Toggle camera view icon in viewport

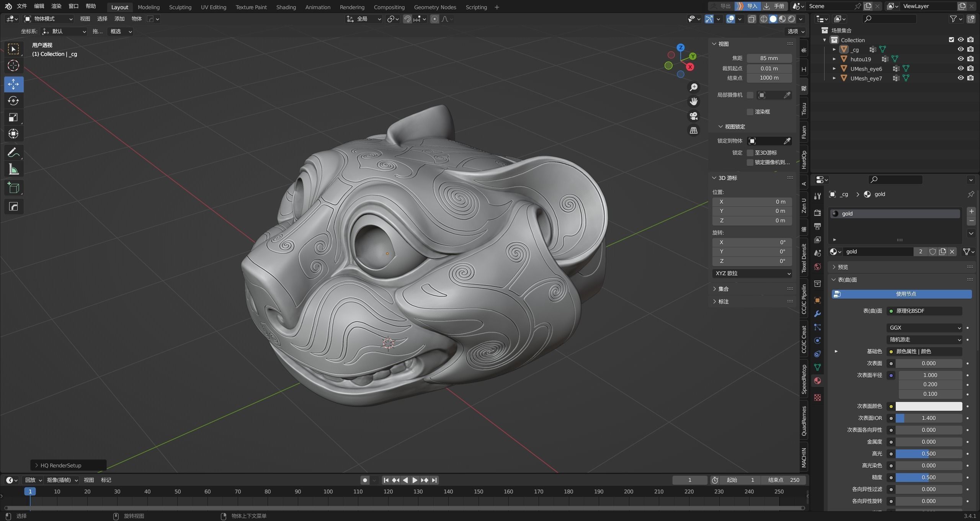tap(694, 116)
